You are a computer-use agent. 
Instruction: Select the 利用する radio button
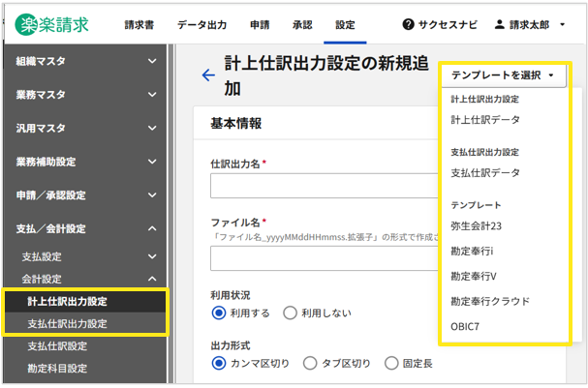point(219,313)
